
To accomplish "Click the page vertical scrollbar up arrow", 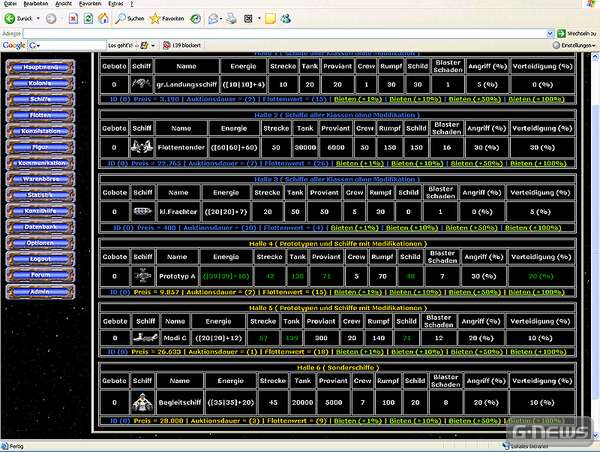I will pyautogui.click(x=595, y=57).
